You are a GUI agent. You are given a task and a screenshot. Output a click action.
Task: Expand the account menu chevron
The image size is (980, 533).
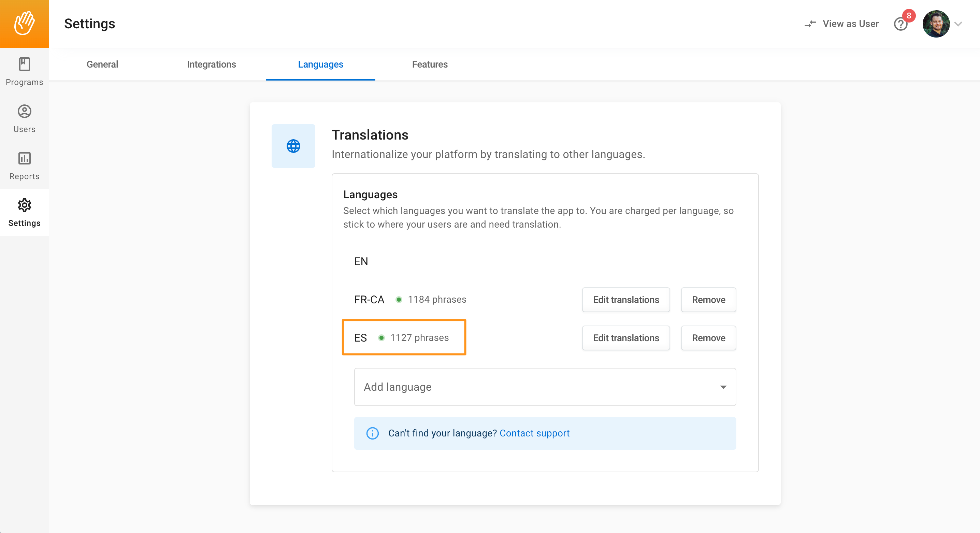tap(958, 24)
